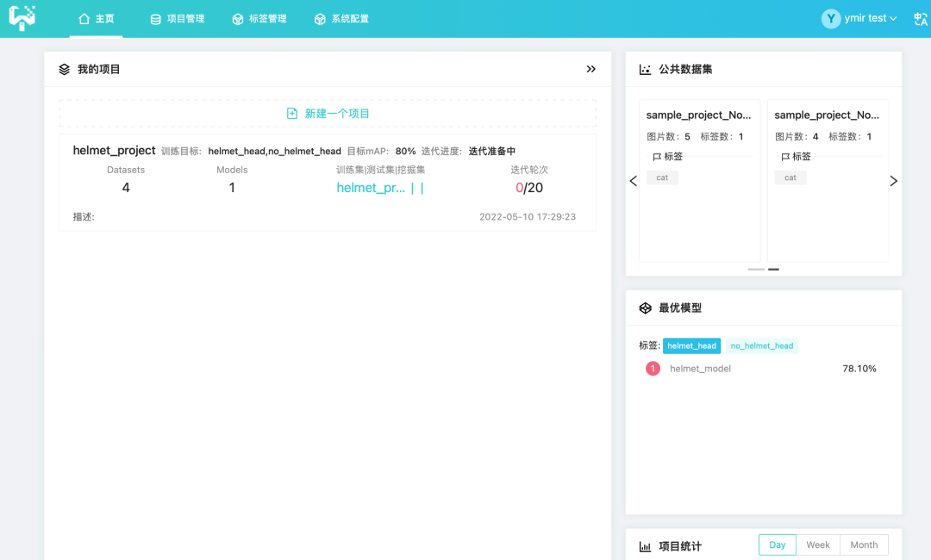The image size is (931, 560).
Task: Click the best model cube icon
Action: coord(645,308)
